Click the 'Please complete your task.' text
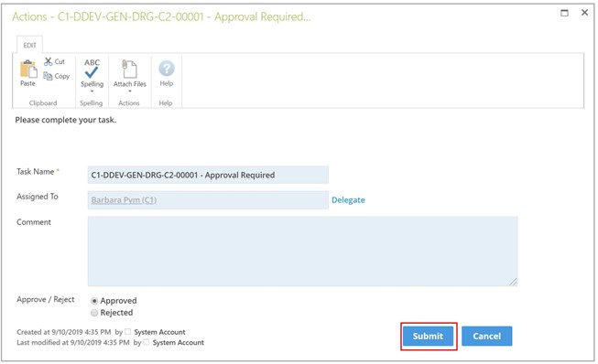This screenshot has width=598, height=364. 66,120
